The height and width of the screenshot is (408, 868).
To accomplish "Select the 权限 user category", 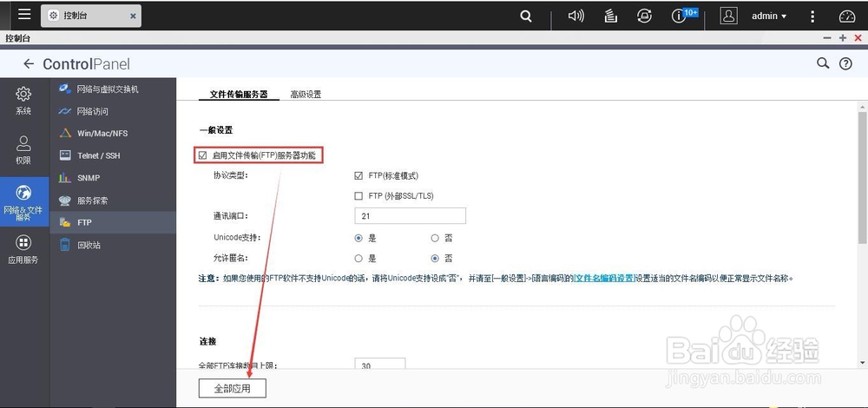I will point(23,149).
